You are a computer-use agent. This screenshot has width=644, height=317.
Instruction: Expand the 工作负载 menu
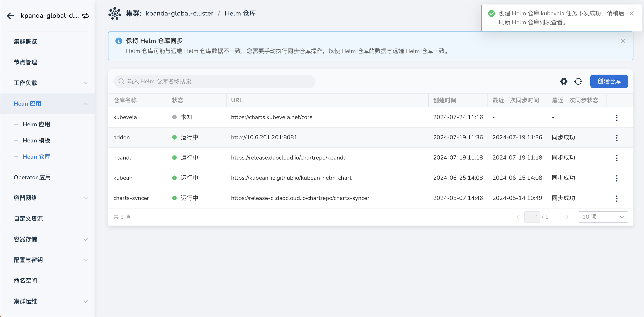click(48, 83)
